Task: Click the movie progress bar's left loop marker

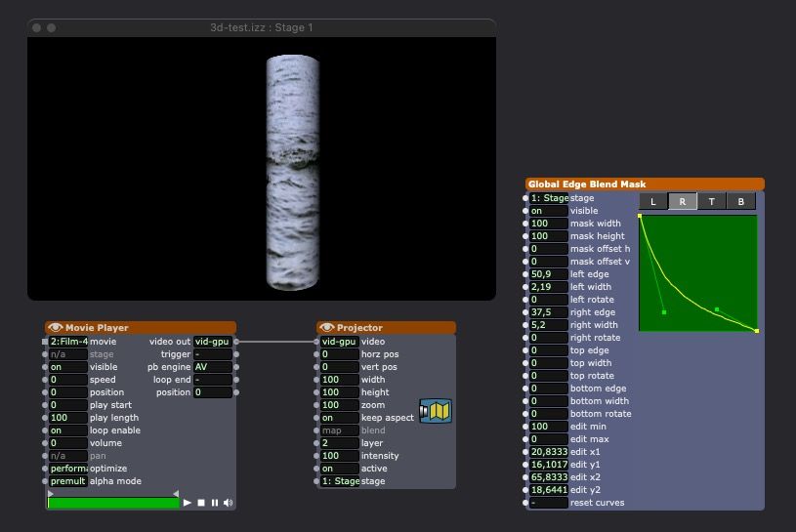Action: tap(51, 494)
